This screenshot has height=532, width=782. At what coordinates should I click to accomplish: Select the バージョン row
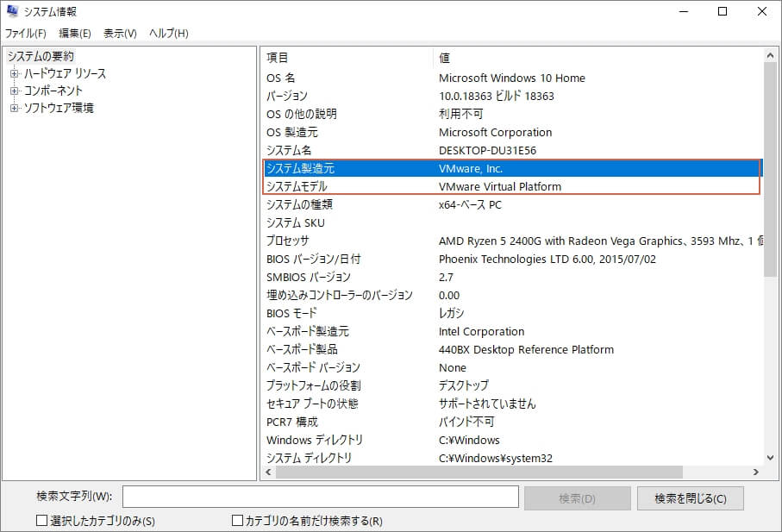(512, 97)
